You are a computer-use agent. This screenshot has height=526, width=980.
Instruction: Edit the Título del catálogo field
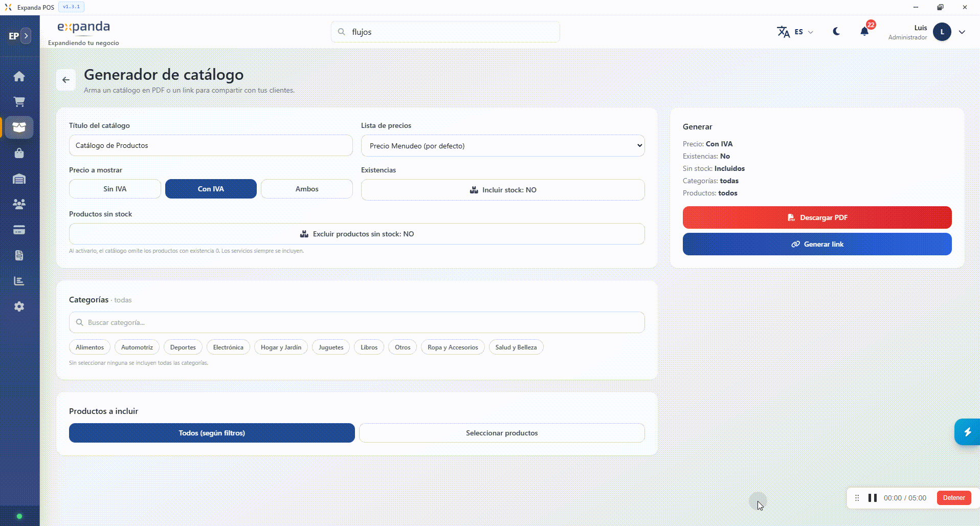coord(211,145)
